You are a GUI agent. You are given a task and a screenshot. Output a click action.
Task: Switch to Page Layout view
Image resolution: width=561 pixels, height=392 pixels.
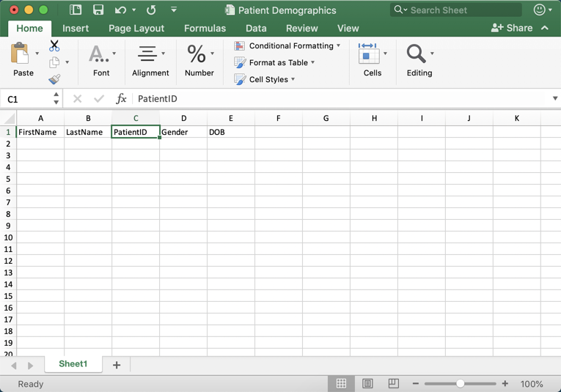tap(367, 384)
